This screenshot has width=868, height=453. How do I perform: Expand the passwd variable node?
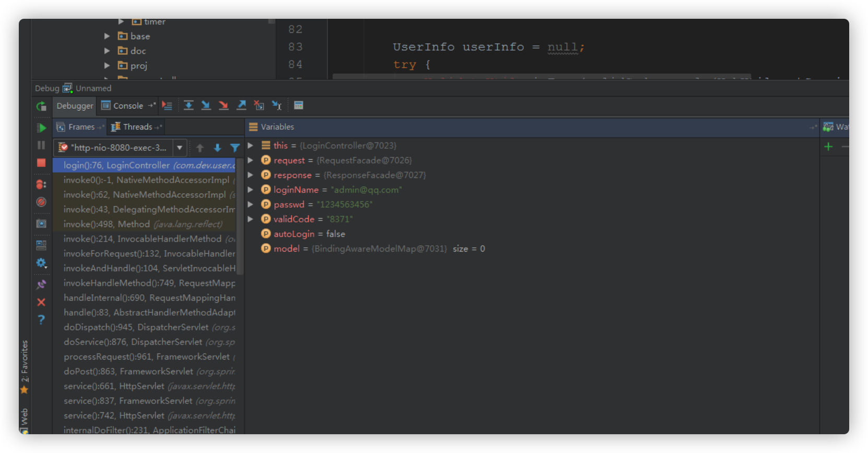pos(251,204)
